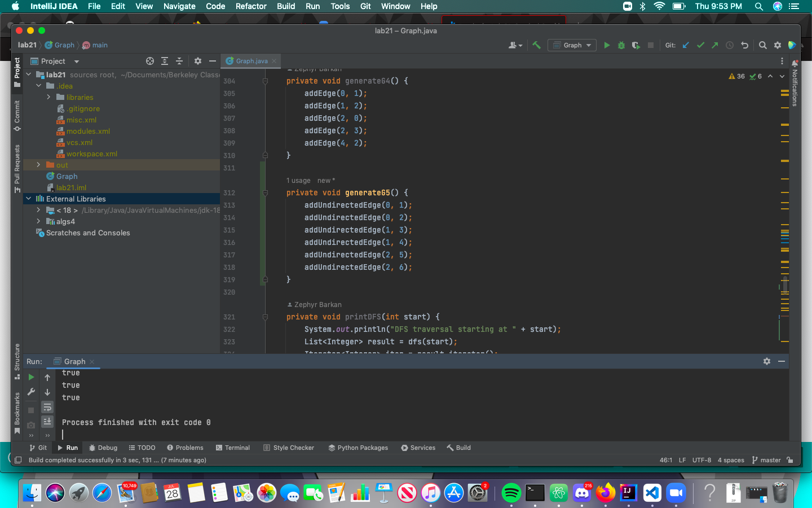Click the Build Project hammer icon
The image size is (812, 508).
coord(536,45)
